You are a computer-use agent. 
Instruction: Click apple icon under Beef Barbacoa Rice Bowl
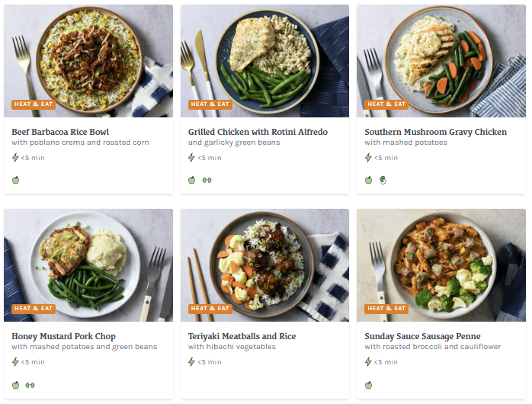pyautogui.click(x=15, y=181)
